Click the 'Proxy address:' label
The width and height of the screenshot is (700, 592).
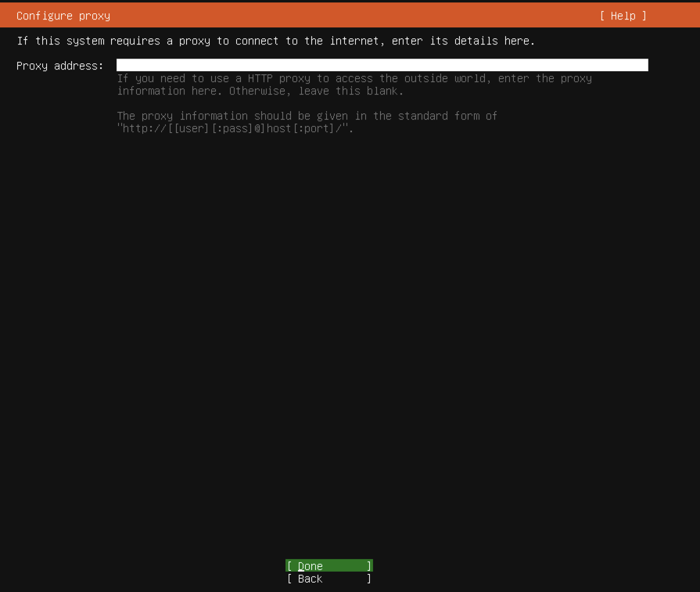tap(59, 66)
